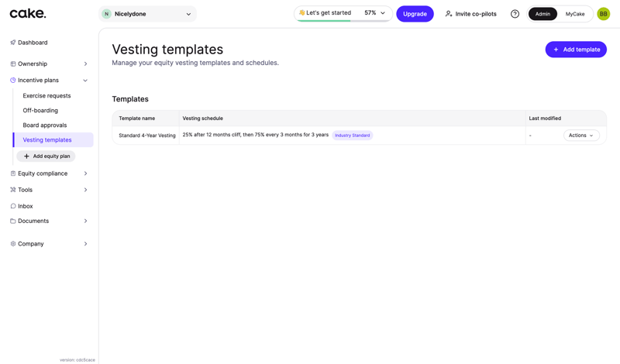Image resolution: width=620 pixels, height=364 pixels.
Task: Click the Upgrade button
Action: point(415,14)
